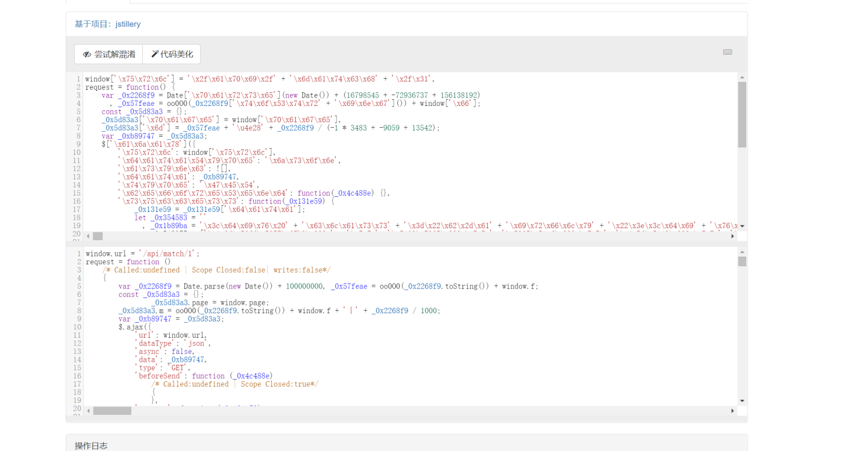Viewport: 868px width, 451px height.
Task: Click right arrow of top editor horizontal scrollbar
Action: coord(733,237)
